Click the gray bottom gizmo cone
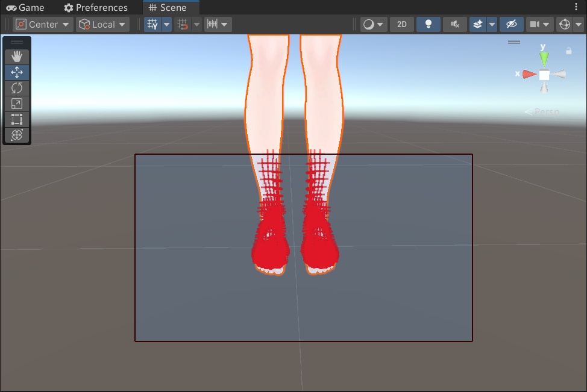This screenshot has width=587, height=392. [x=544, y=87]
